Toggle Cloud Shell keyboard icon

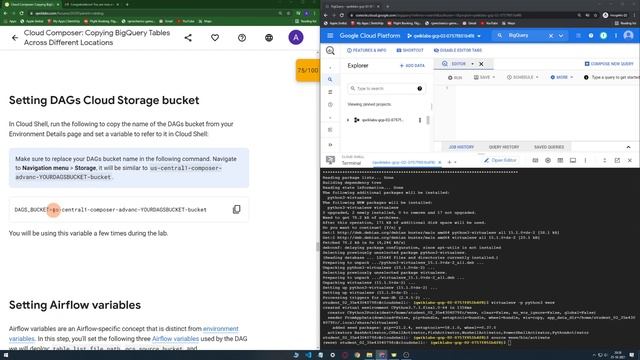[x=535, y=160]
